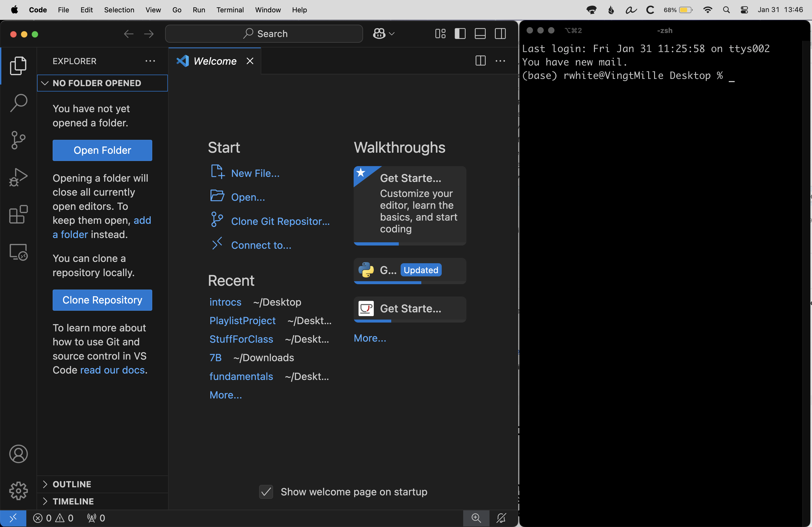The height and width of the screenshot is (527, 812).
Task: Open the Remote Explorer view
Action: point(18,252)
